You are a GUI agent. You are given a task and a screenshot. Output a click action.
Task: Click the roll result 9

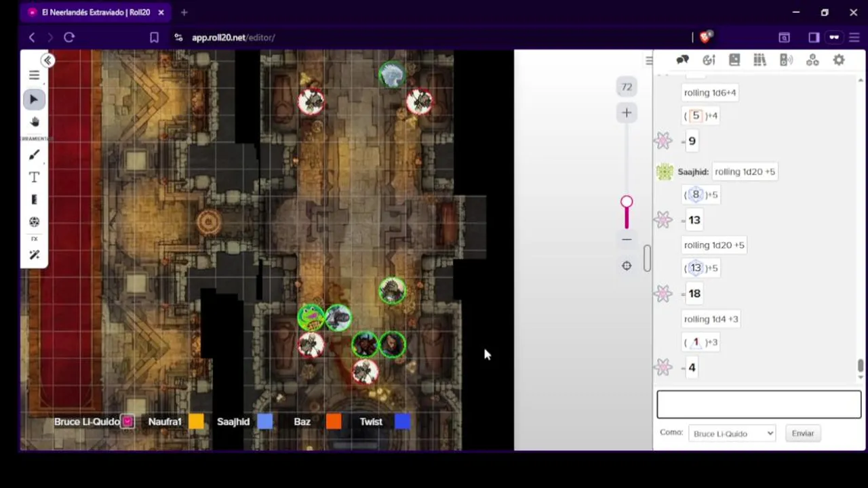(x=692, y=141)
